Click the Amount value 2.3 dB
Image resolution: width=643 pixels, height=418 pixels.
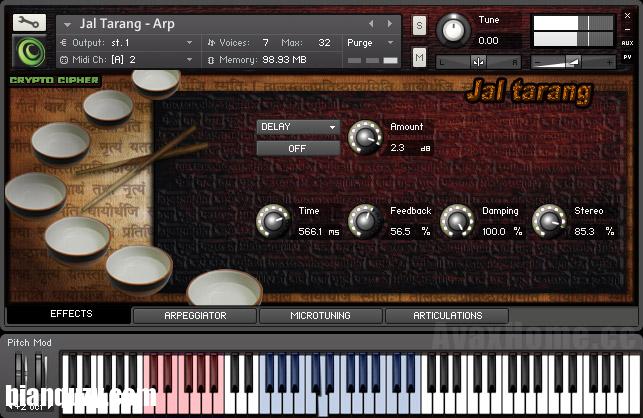click(x=410, y=148)
